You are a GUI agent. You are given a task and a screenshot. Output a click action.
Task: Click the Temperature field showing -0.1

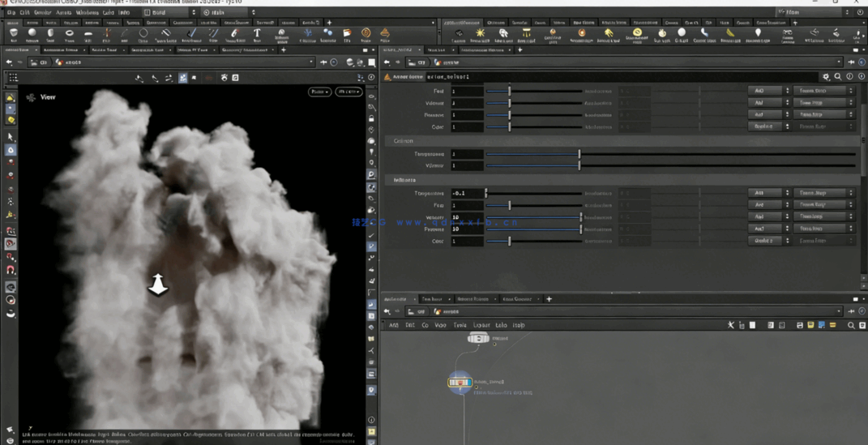[x=467, y=193]
